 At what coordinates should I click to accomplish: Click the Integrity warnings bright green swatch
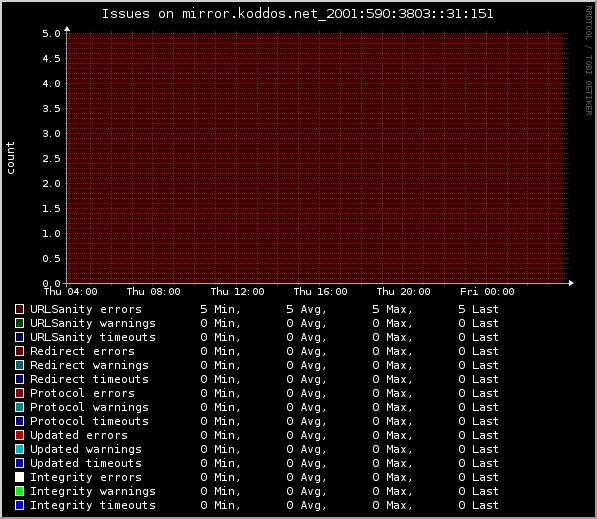pyautogui.click(x=19, y=491)
